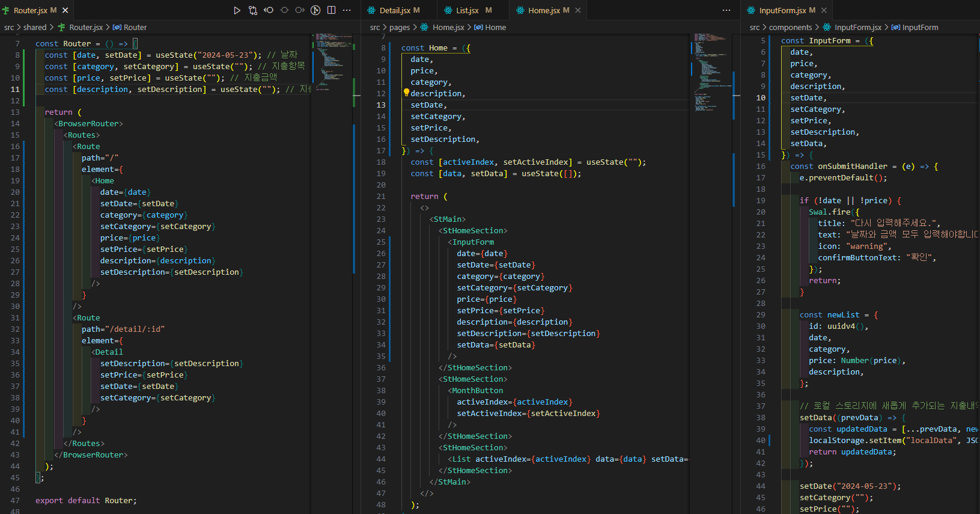Click 'Router.jsx' breadcrumb item
980x514 pixels.
81,27
